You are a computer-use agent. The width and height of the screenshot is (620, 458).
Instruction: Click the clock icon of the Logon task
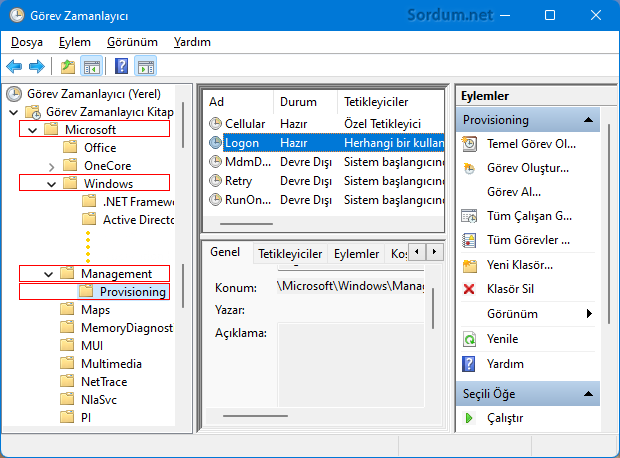pos(215,143)
